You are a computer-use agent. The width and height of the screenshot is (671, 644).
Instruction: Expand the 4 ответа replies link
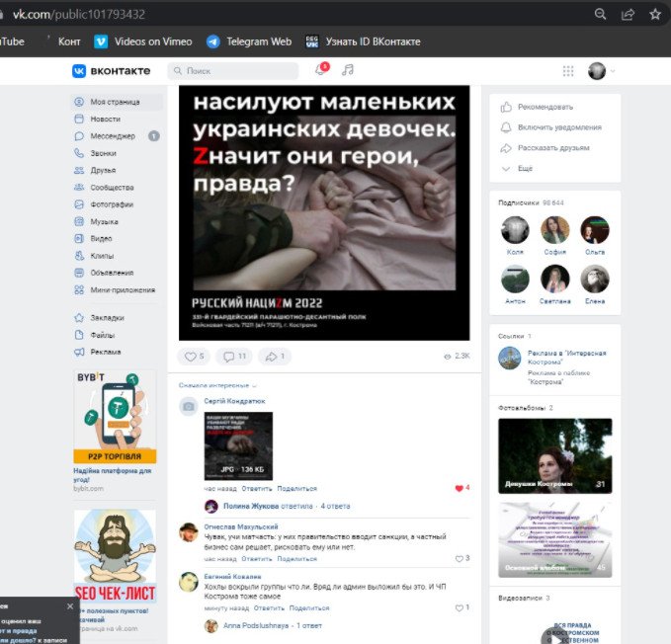[x=335, y=506]
